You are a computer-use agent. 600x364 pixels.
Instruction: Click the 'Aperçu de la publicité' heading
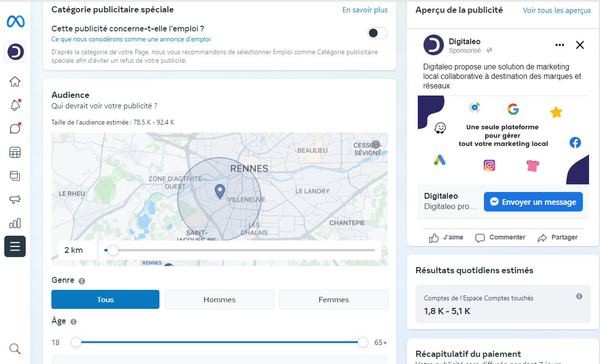(459, 10)
